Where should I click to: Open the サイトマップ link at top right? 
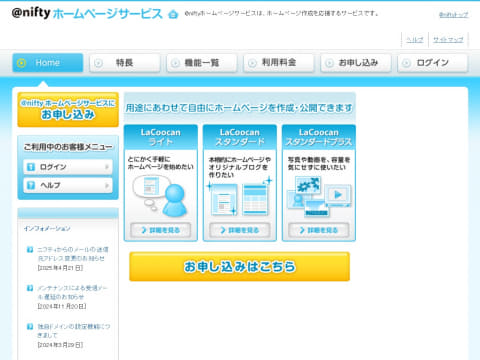[448, 40]
